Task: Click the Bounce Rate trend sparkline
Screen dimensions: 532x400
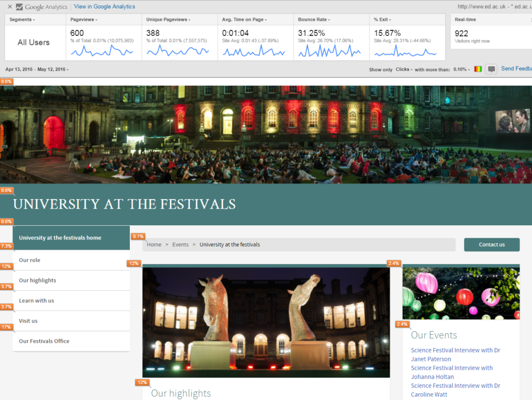Action: 331,51
